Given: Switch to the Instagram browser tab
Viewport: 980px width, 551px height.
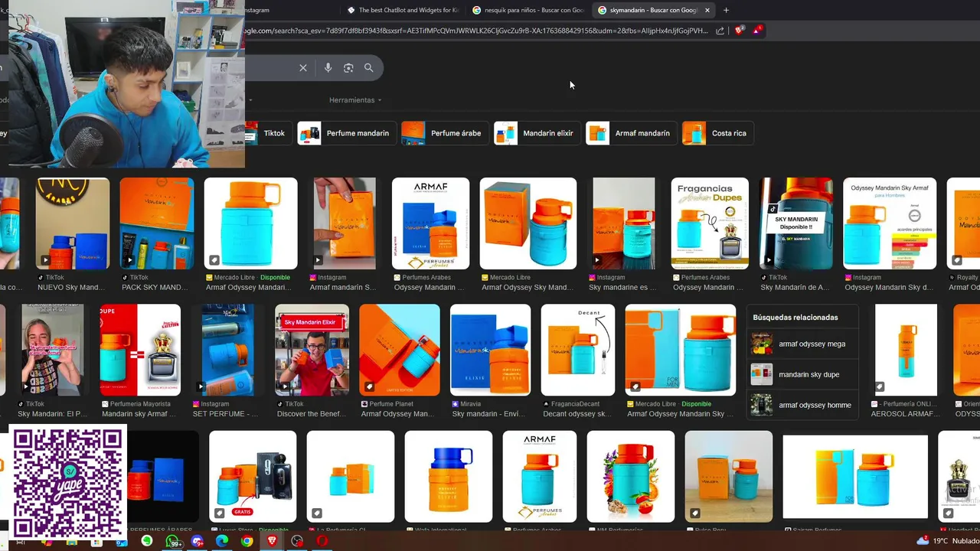Looking at the screenshot, I should (291, 10).
